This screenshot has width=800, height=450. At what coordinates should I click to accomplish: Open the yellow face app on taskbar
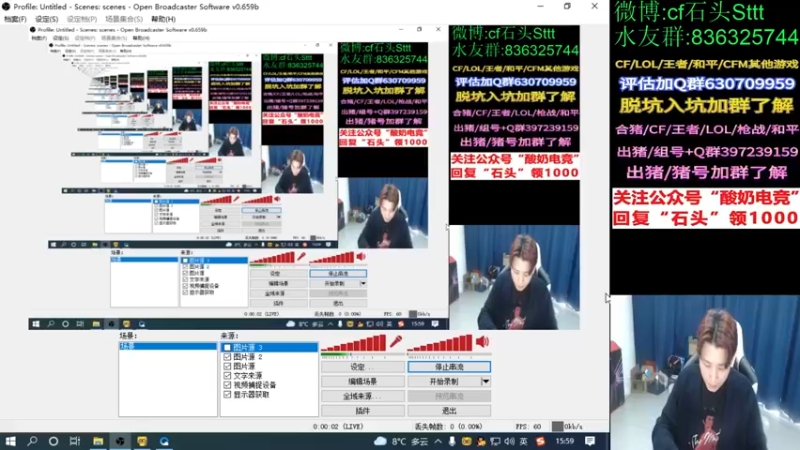pos(142,441)
